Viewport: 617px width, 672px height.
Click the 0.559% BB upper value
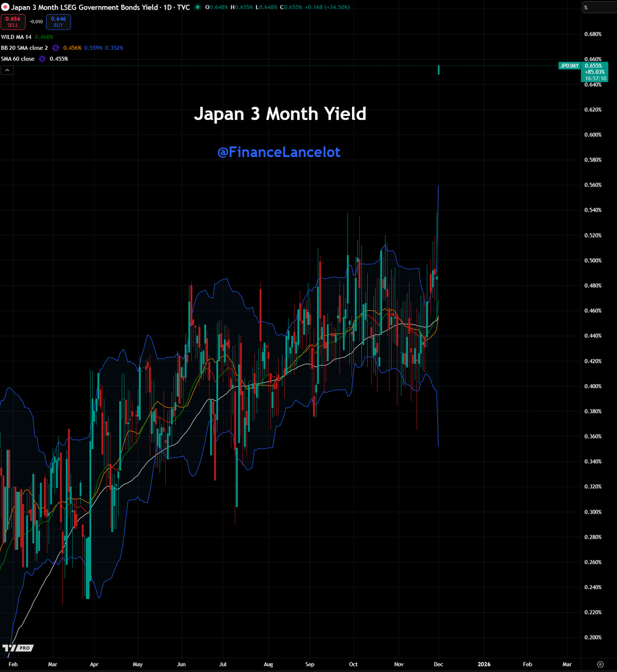(x=93, y=48)
